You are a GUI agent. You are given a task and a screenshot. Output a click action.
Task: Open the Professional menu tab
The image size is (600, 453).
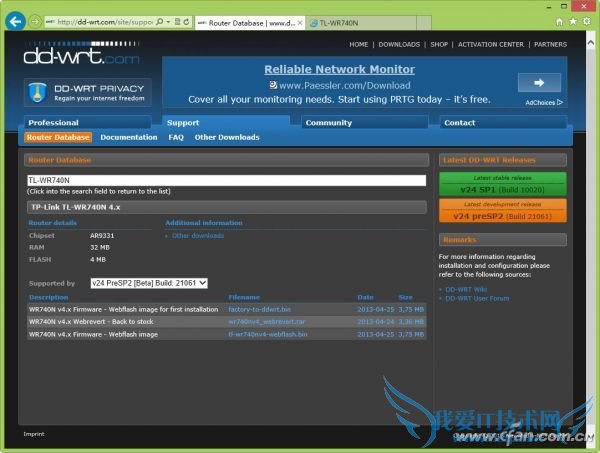pos(88,122)
